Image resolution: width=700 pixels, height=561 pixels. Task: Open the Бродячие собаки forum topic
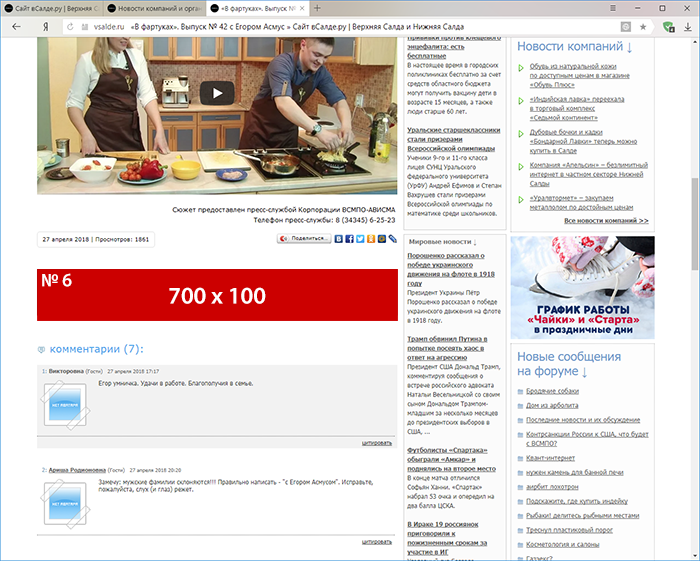coord(552,391)
